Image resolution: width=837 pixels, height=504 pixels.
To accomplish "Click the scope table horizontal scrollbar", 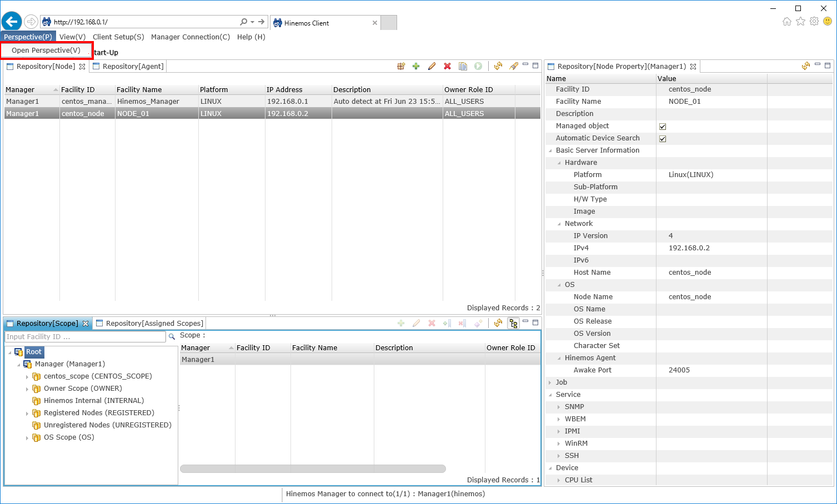I will (313, 468).
